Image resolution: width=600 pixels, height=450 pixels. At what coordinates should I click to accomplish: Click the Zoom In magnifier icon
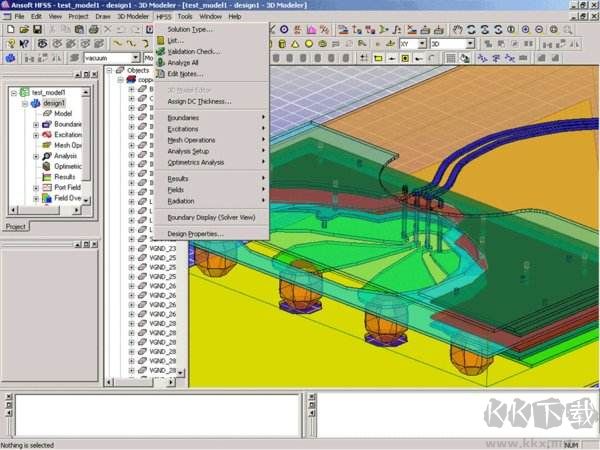click(x=525, y=29)
